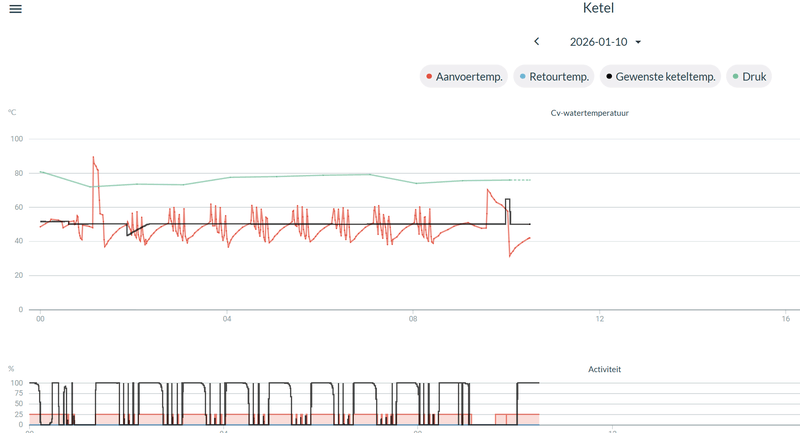This screenshot has width=800, height=433.
Task: Toggle the Druk series chip
Action: (x=749, y=77)
